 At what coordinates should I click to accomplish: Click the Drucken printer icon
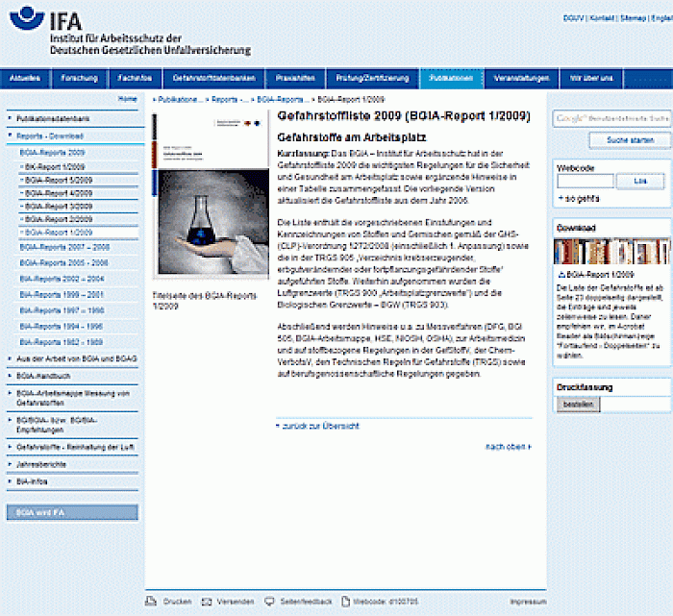[151, 602]
